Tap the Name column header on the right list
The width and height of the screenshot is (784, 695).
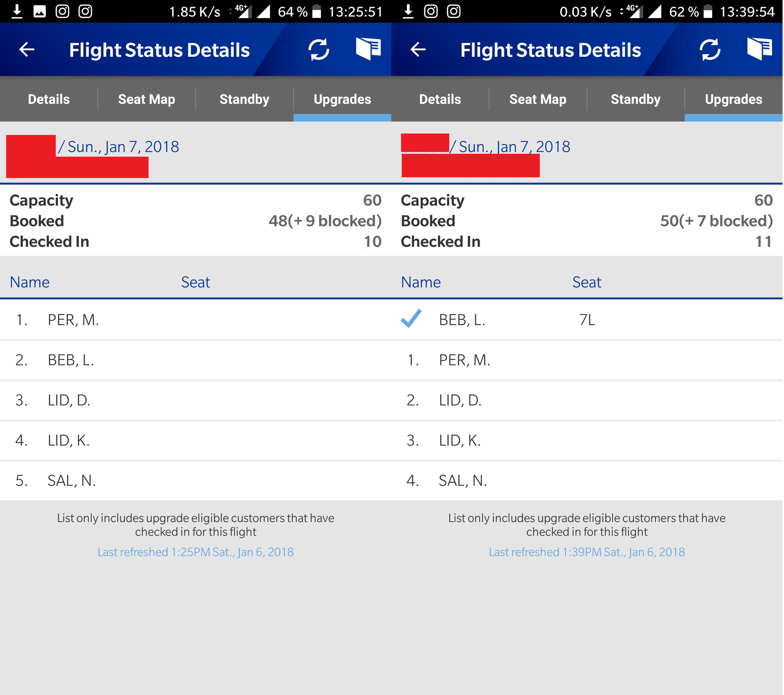pyautogui.click(x=421, y=282)
